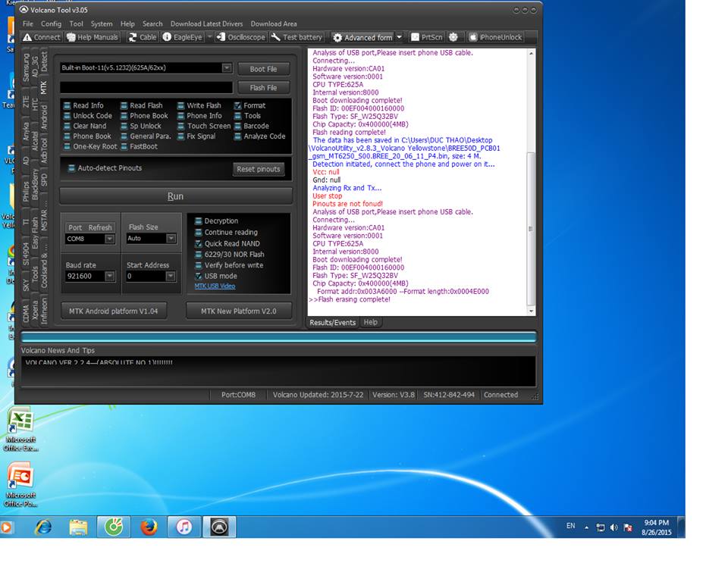Open the File menu
The width and height of the screenshot is (728, 582).
[28, 23]
